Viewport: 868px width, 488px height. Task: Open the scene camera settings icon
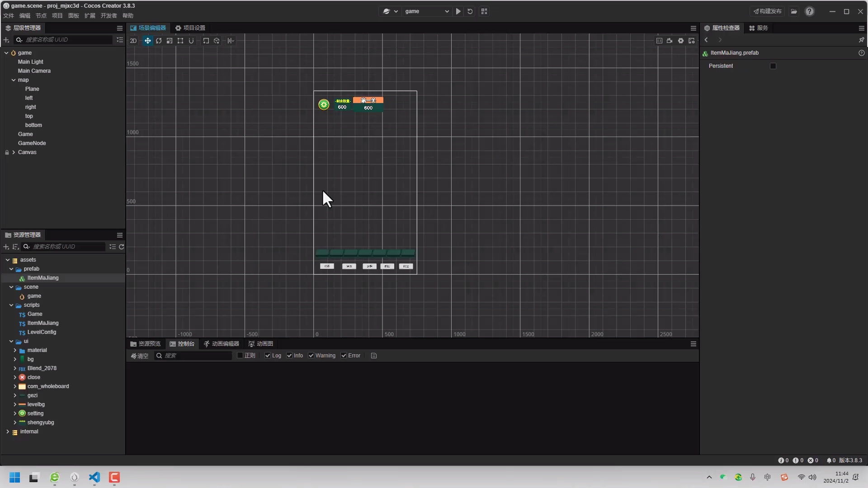coord(670,40)
